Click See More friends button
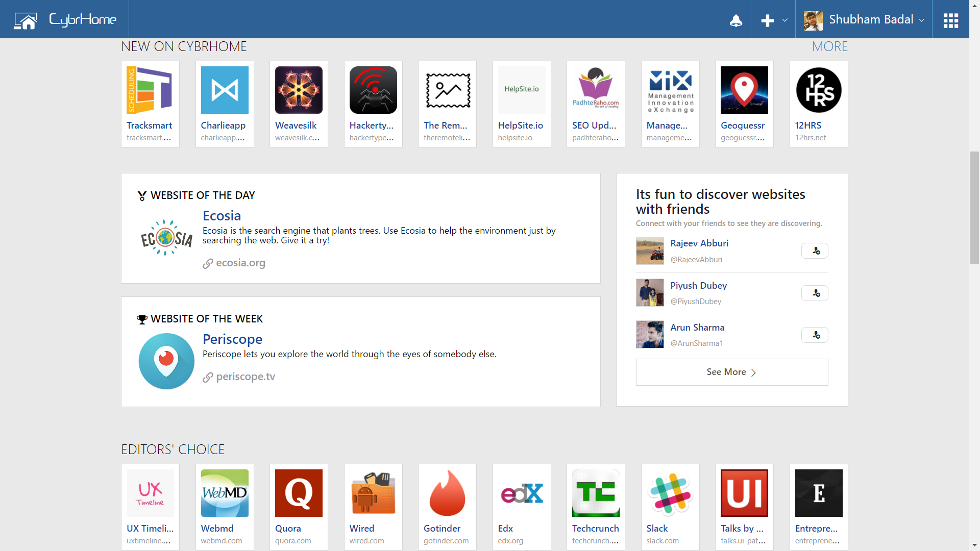 [x=732, y=372]
